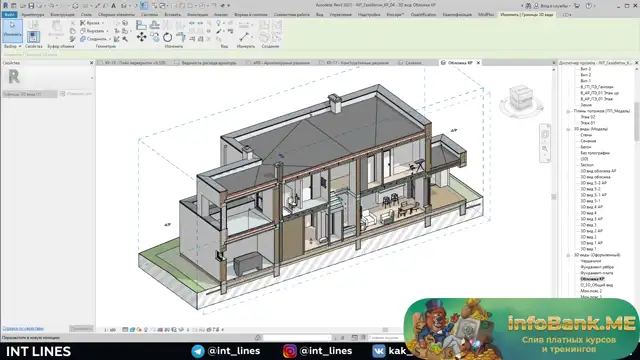Click the Справка по свойствам link
The image size is (640, 360).
[x=23, y=328]
